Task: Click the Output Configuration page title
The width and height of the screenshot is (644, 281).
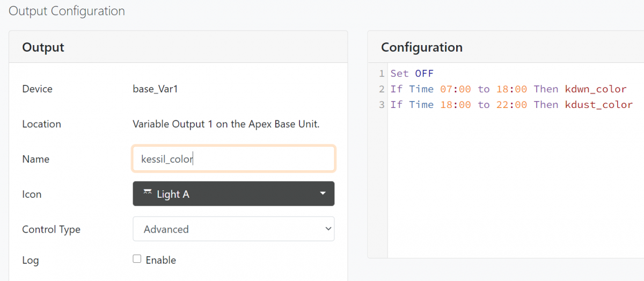Action: [x=67, y=11]
